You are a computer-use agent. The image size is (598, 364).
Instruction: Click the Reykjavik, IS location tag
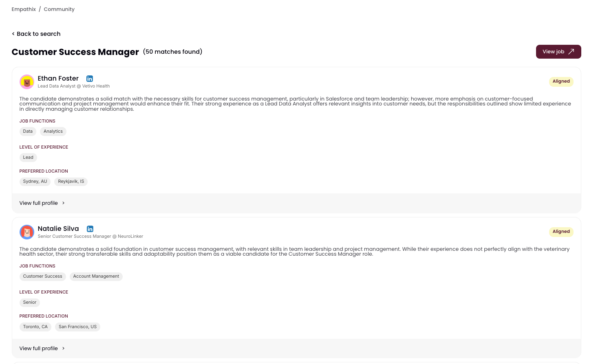click(x=71, y=182)
